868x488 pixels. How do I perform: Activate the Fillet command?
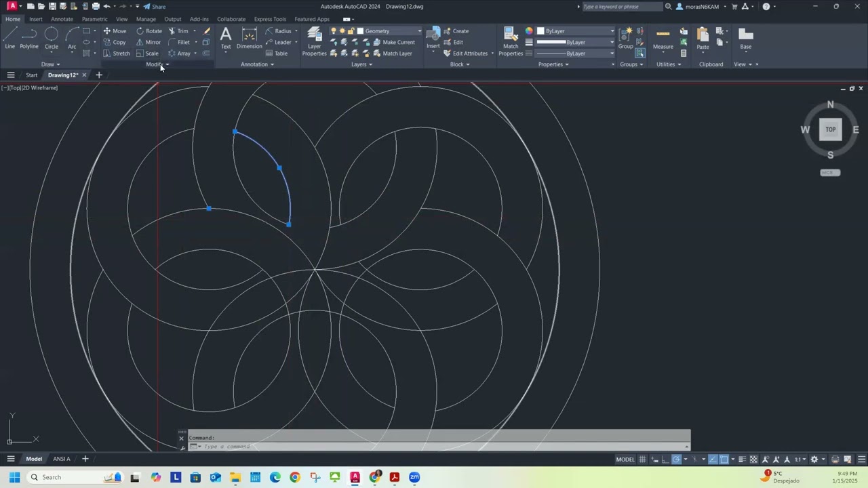point(179,42)
